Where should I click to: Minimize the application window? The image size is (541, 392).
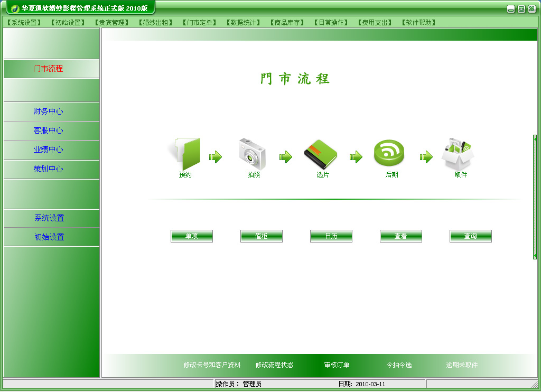511,10
